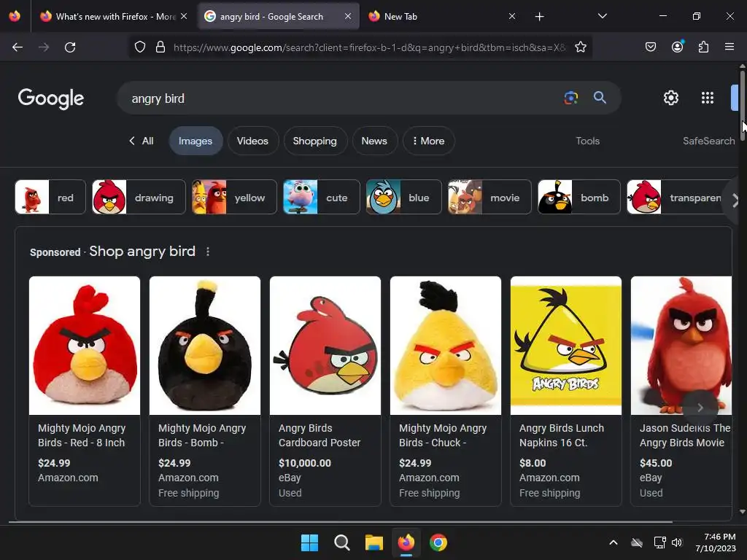Open Mighty Mojo Bomb plush product
The width and height of the screenshot is (747, 560).
(205, 391)
